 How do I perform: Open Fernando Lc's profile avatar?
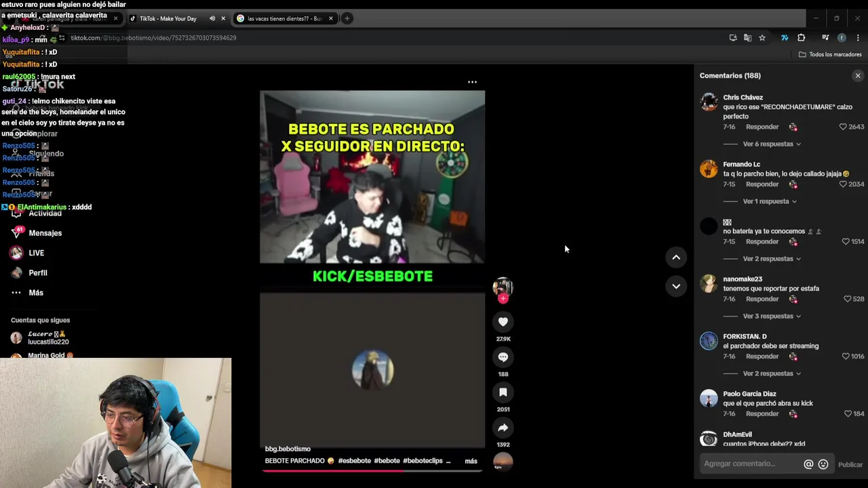(x=709, y=169)
